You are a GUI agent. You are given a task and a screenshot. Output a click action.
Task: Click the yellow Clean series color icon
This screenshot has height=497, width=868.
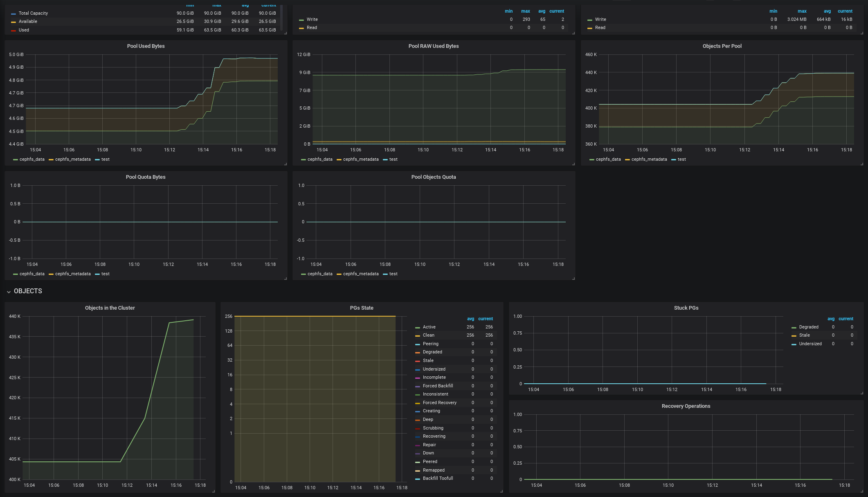click(x=418, y=336)
